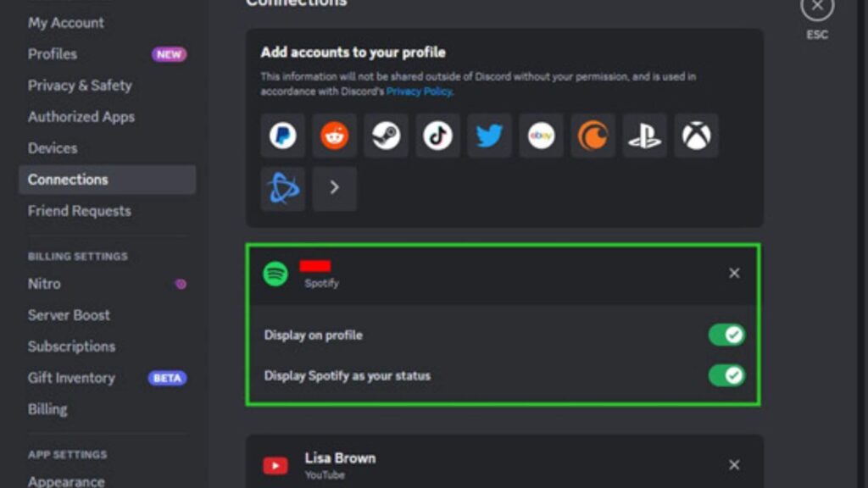This screenshot has width=868, height=488.
Task: Open the Profiles settings section
Action: tap(52, 53)
